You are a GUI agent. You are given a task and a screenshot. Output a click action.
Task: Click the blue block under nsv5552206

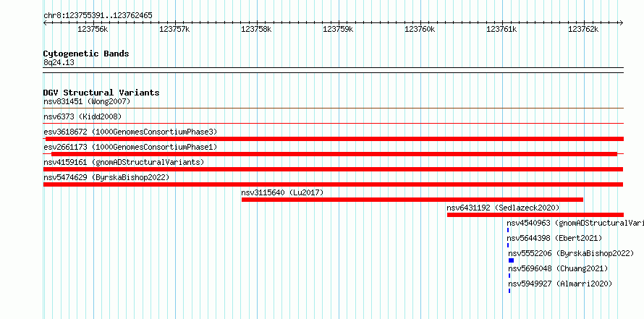(511, 260)
